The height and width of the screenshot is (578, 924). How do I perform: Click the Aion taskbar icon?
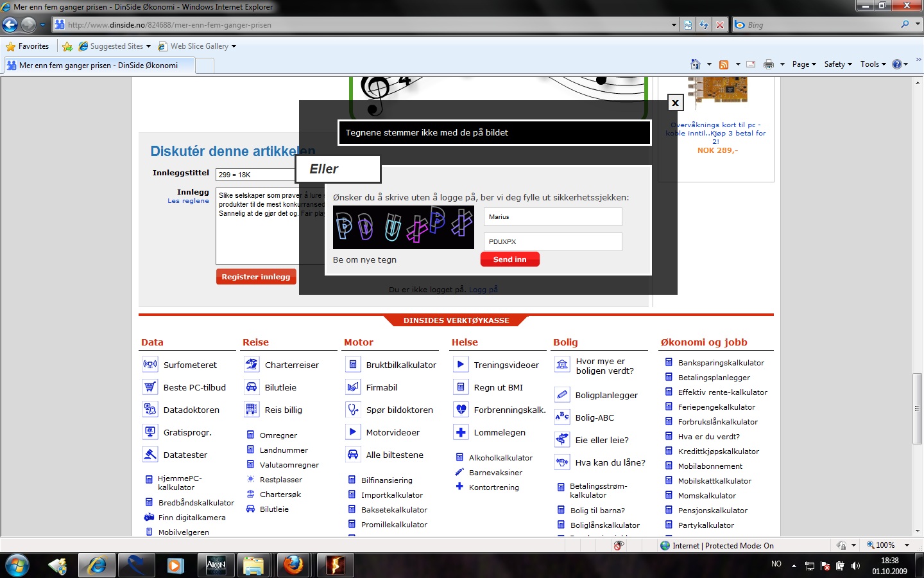point(216,565)
